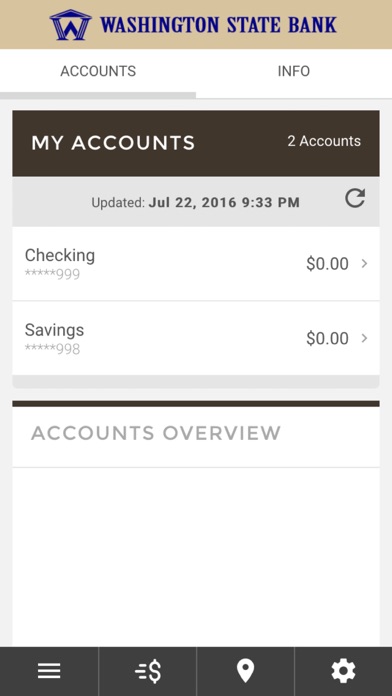Viewport: 392px width, 696px height.
Task: Select the MY ACCOUNTS header
Action: click(113, 143)
